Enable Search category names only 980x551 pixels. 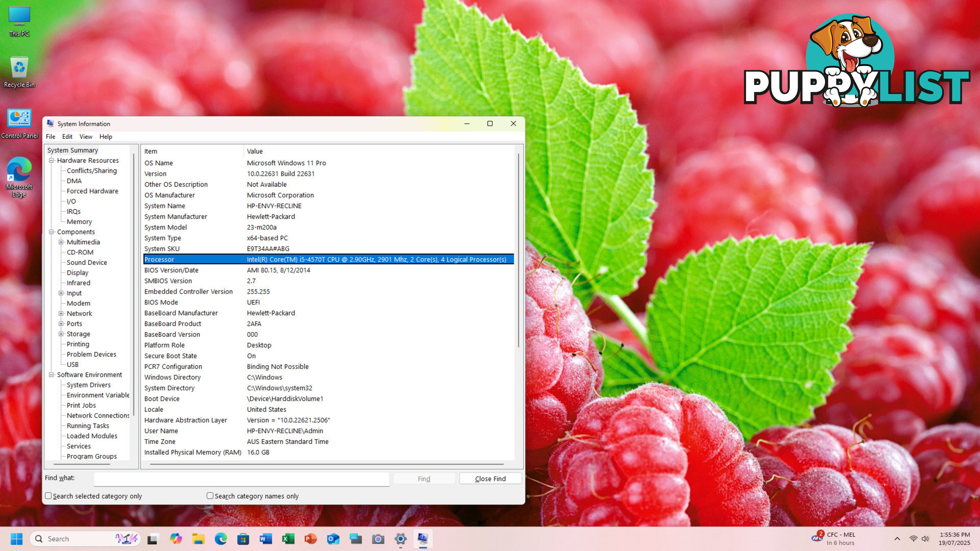pyautogui.click(x=210, y=496)
